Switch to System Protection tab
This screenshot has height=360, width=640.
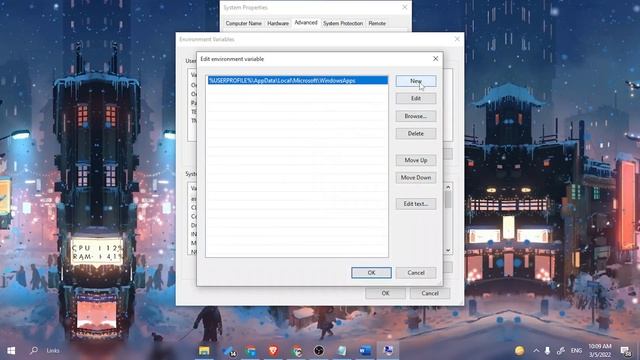coord(343,23)
